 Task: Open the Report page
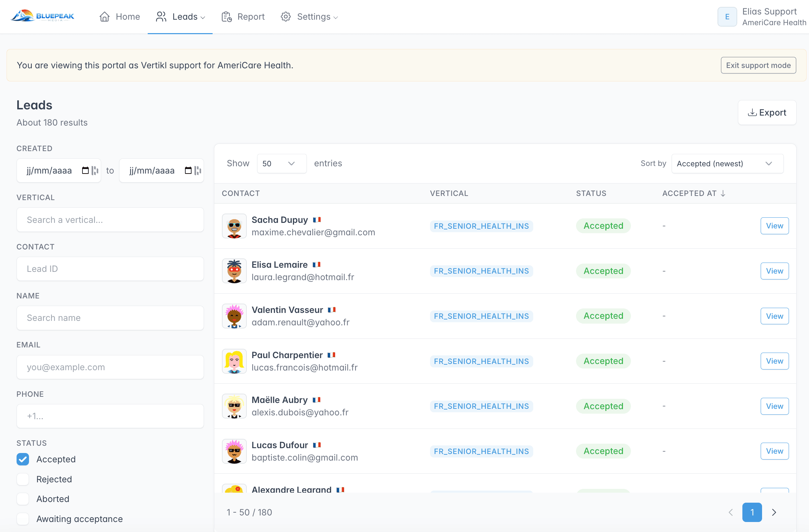coord(243,17)
